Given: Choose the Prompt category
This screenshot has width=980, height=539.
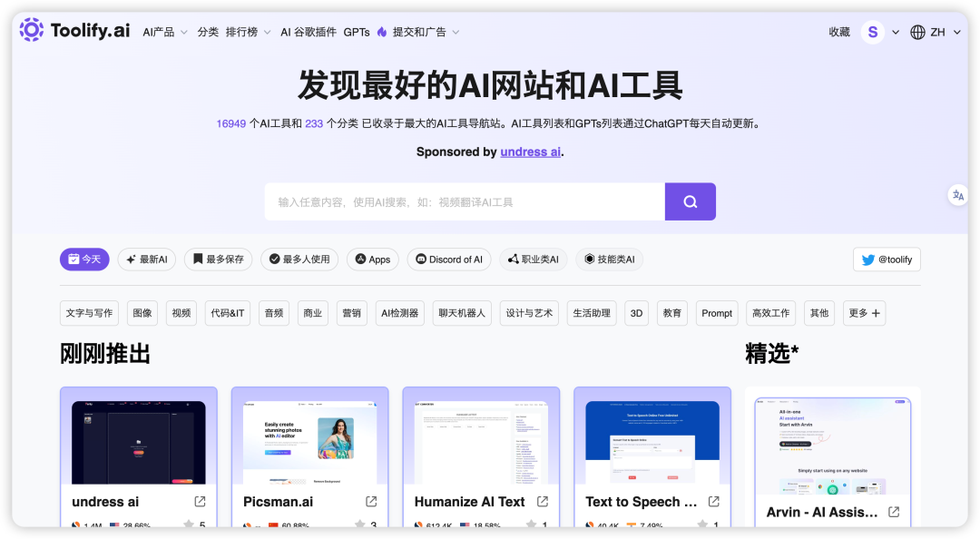Looking at the screenshot, I should tap(717, 313).
